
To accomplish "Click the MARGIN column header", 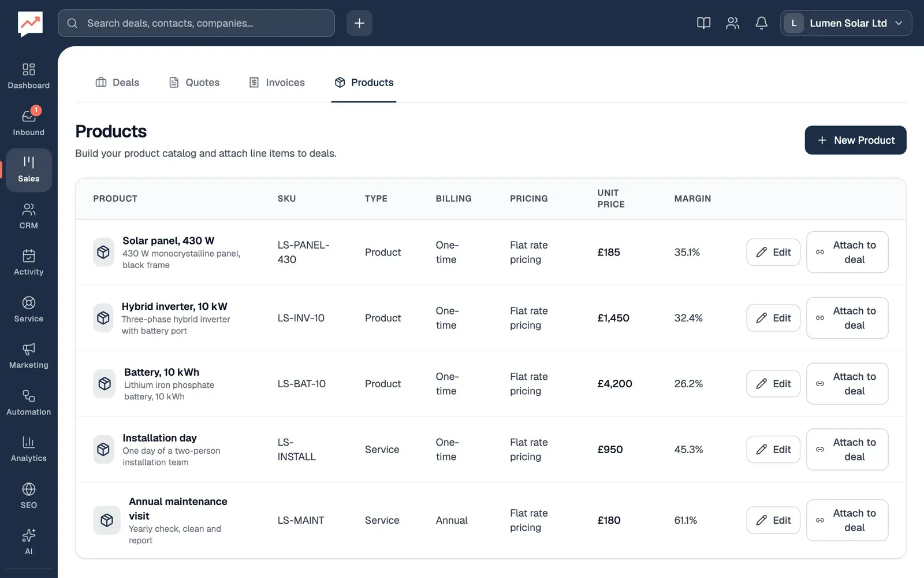I will pos(692,198).
